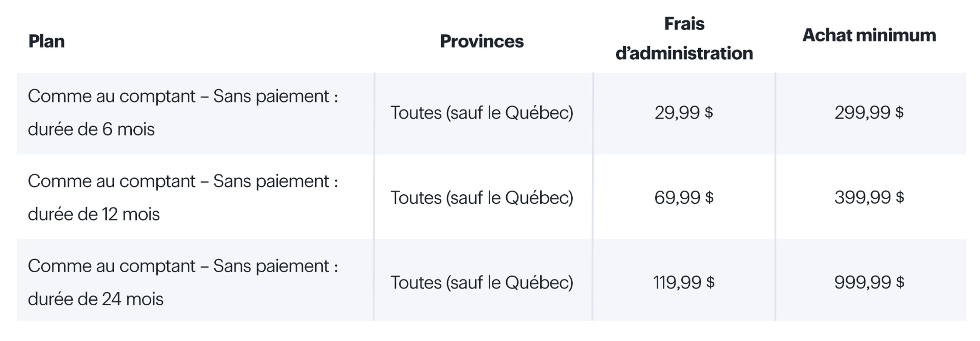Click "Comme au comptant" in the 24-month row
The image size is (980, 341).
point(111,266)
